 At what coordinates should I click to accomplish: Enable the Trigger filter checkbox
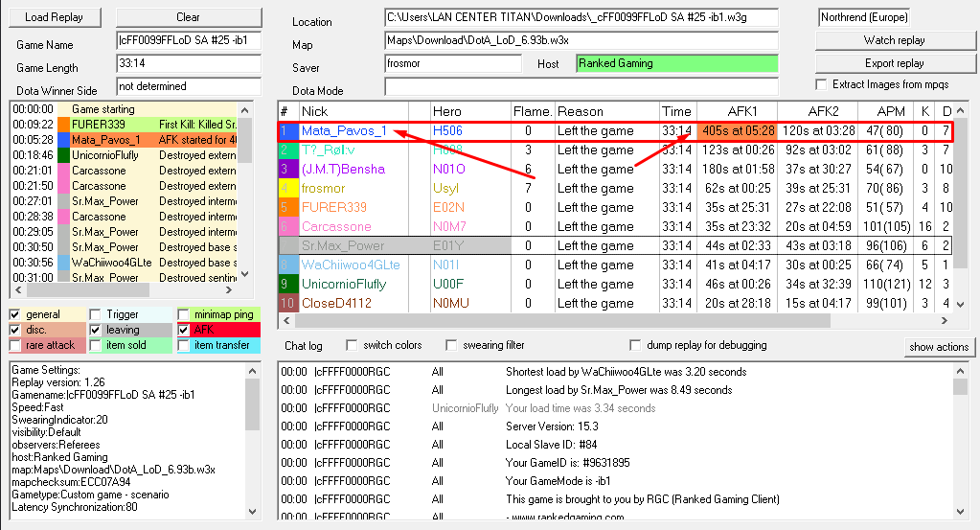pyautogui.click(x=95, y=314)
